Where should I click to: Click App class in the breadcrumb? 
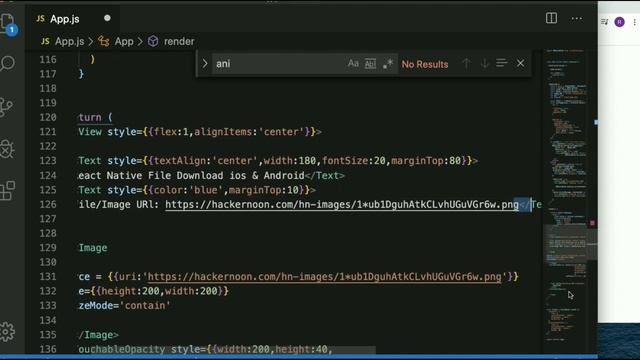click(124, 41)
